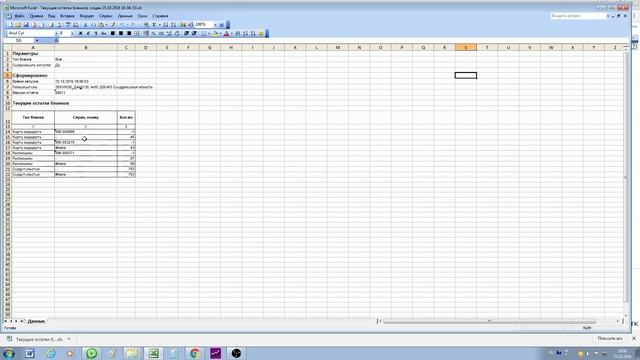Toggle Align Right
This screenshot has height=360, width=640.
click(x=129, y=33)
